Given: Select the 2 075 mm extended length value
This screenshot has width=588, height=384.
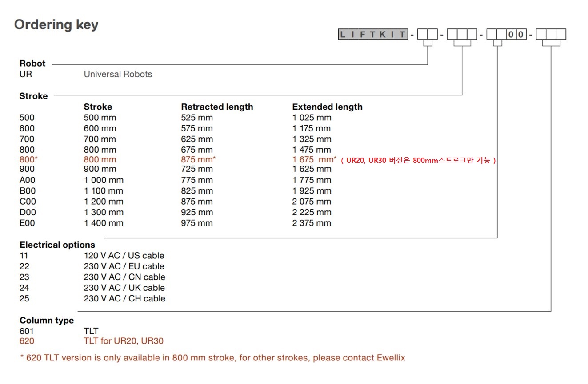Looking at the screenshot, I should (312, 201).
